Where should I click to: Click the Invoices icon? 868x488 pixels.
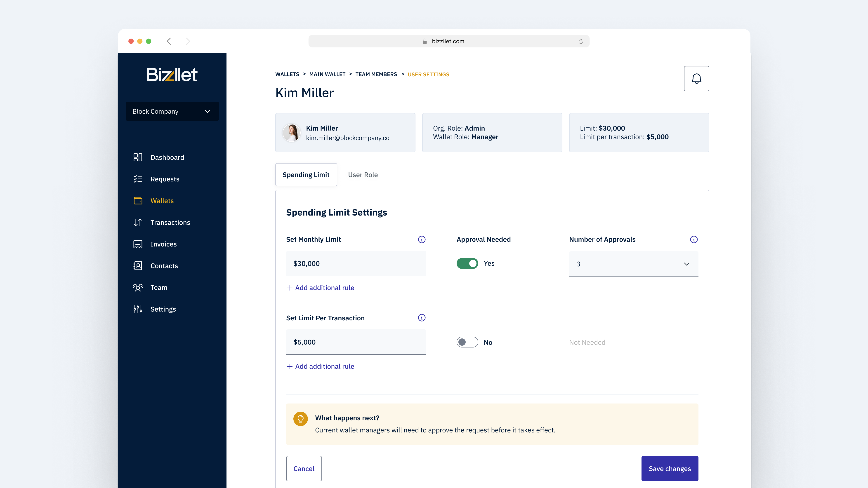pyautogui.click(x=138, y=244)
